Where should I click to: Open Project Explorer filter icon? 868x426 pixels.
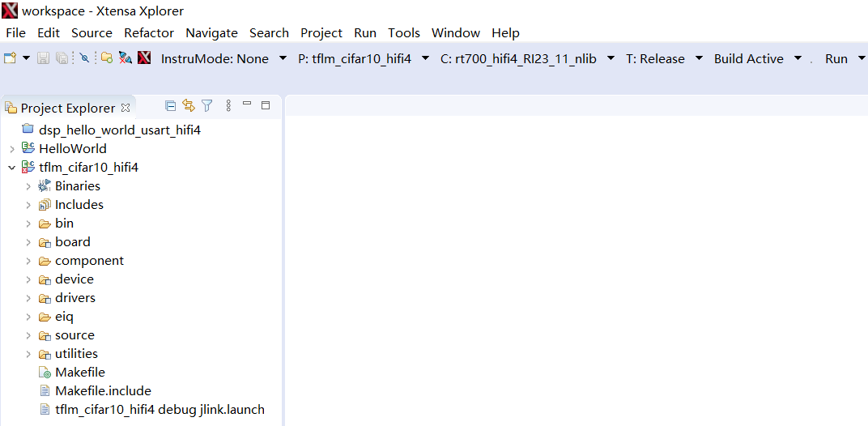207,106
